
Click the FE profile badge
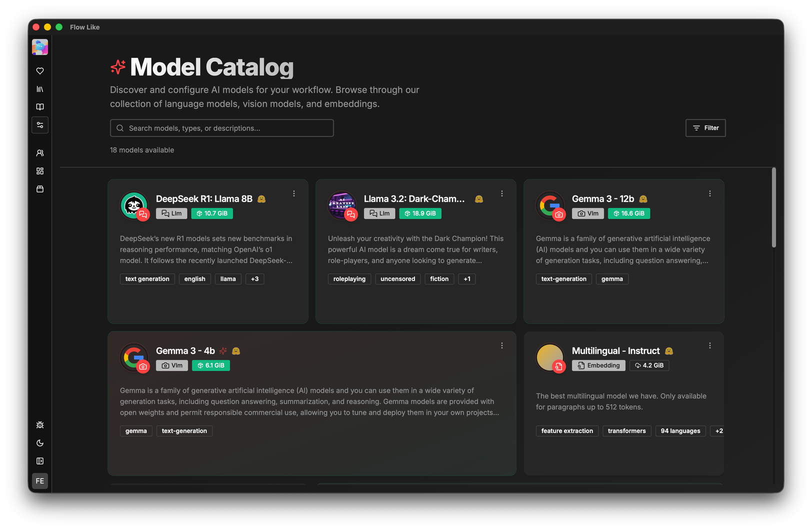coord(40,480)
